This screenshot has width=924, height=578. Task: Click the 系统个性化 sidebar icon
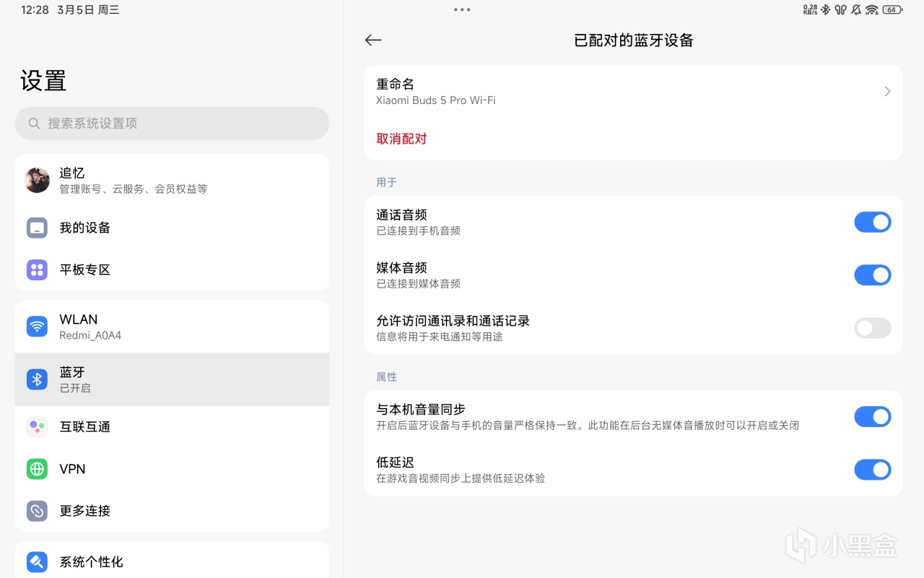pos(37,561)
